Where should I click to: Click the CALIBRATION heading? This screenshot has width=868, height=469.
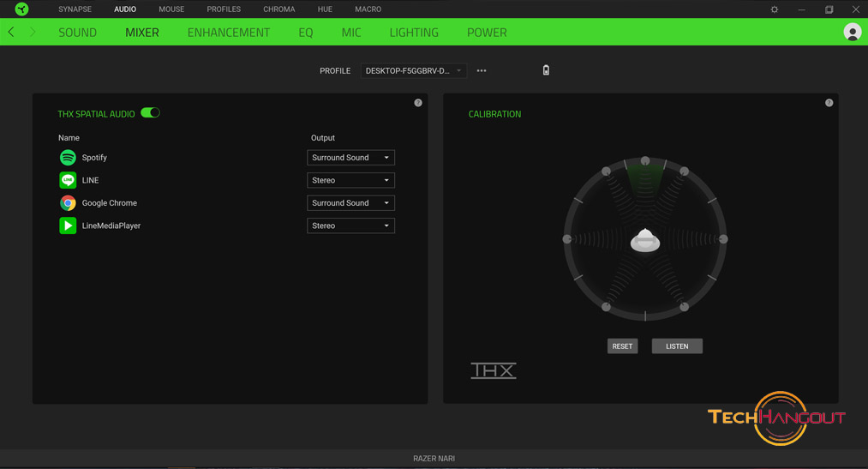point(495,114)
